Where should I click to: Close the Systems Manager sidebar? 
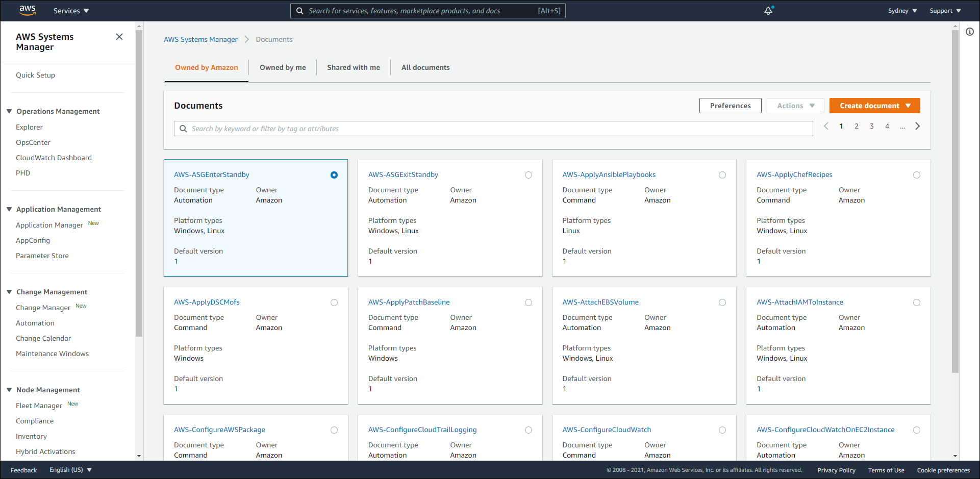tap(119, 37)
